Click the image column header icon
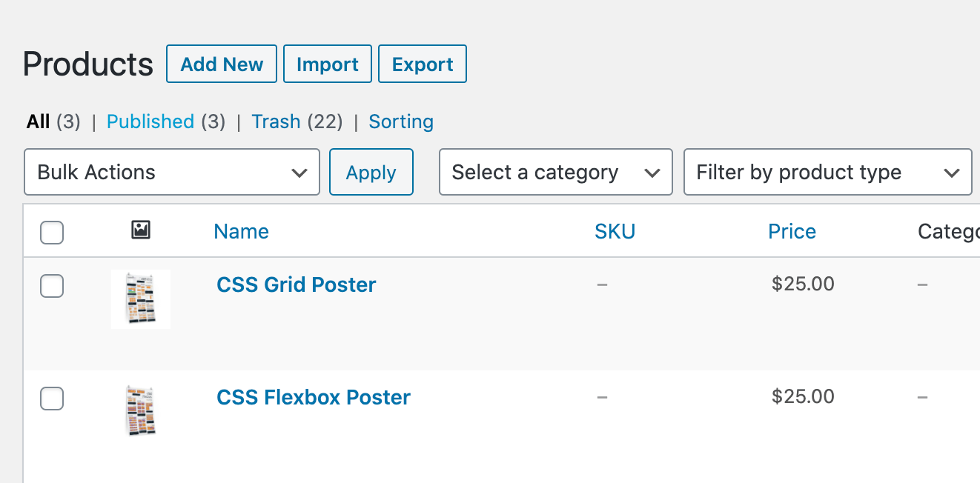Screen dimensions: 980x483 (x=141, y=230)
